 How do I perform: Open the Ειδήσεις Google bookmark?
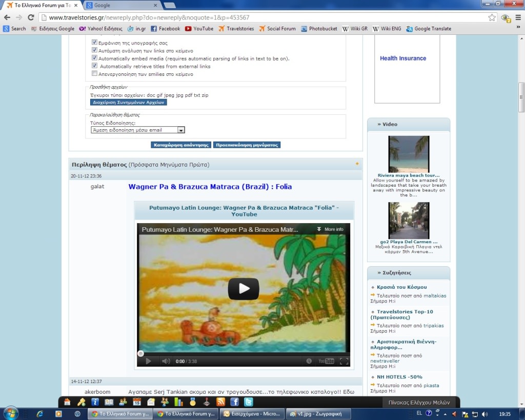(x=53, y=29)
